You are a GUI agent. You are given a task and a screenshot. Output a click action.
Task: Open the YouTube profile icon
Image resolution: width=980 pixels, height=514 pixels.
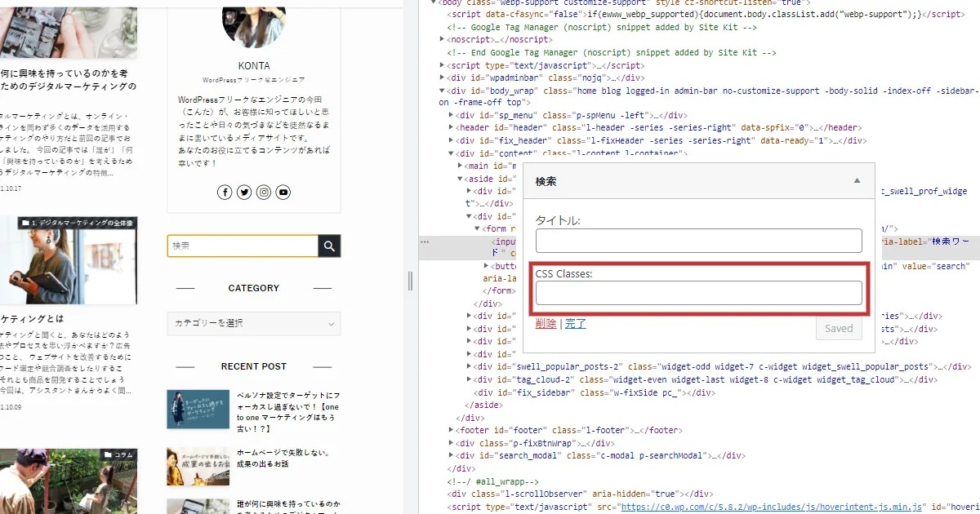[283, 193]
